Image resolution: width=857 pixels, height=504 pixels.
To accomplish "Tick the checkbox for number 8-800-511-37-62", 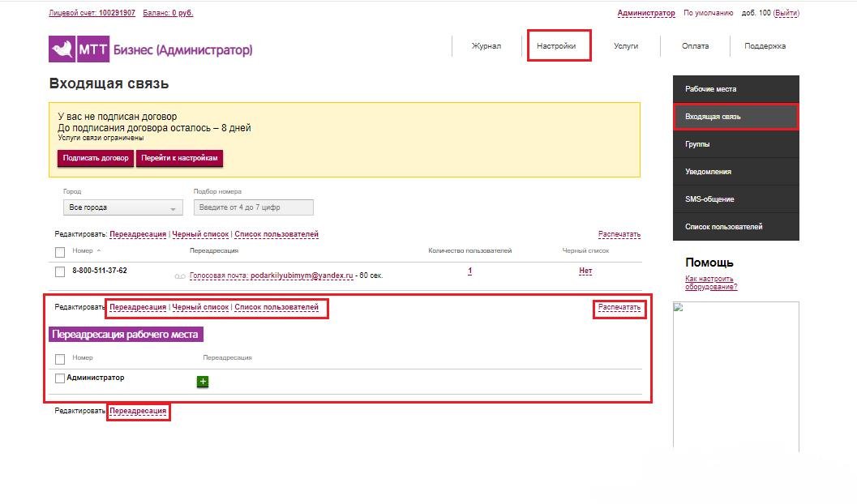I will (60, 271).
